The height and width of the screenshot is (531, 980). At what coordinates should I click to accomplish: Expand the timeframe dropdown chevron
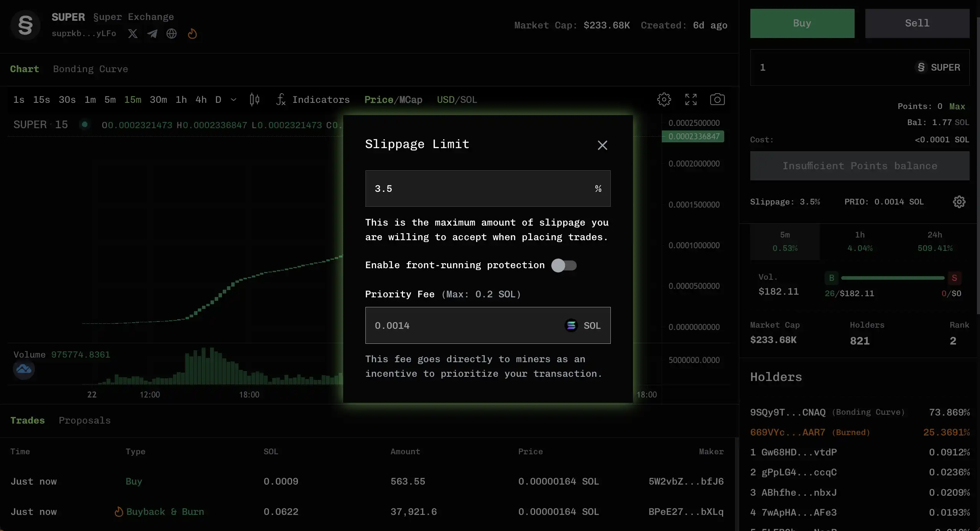[x=233, y=100]
